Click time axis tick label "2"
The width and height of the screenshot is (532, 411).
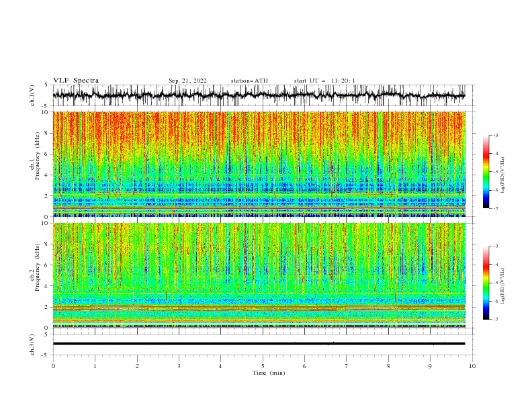click(x=137, y=366)
